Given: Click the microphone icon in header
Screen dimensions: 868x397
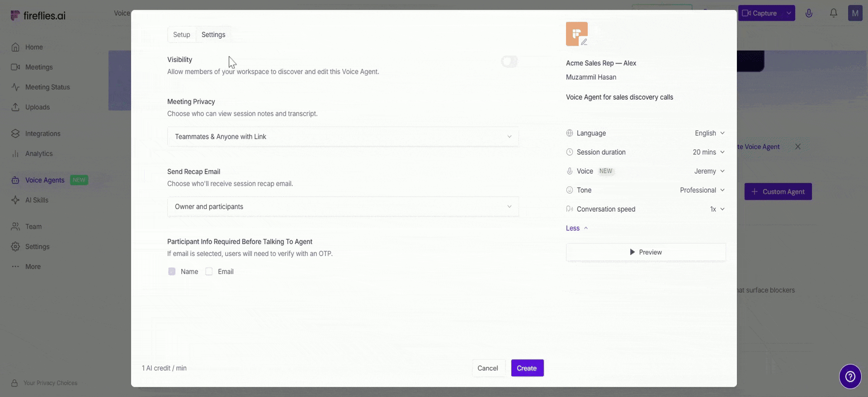Looking at the screenshot, I should (809, 13).
